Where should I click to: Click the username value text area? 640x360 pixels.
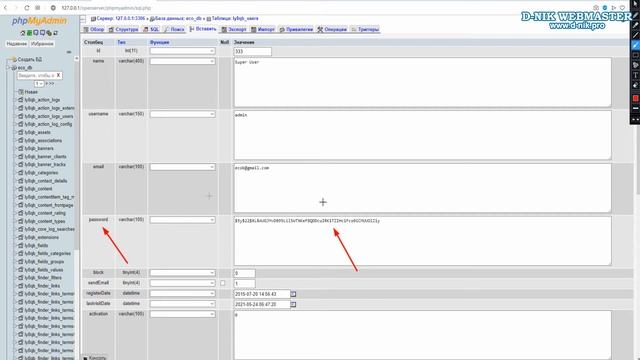(422, 135)
